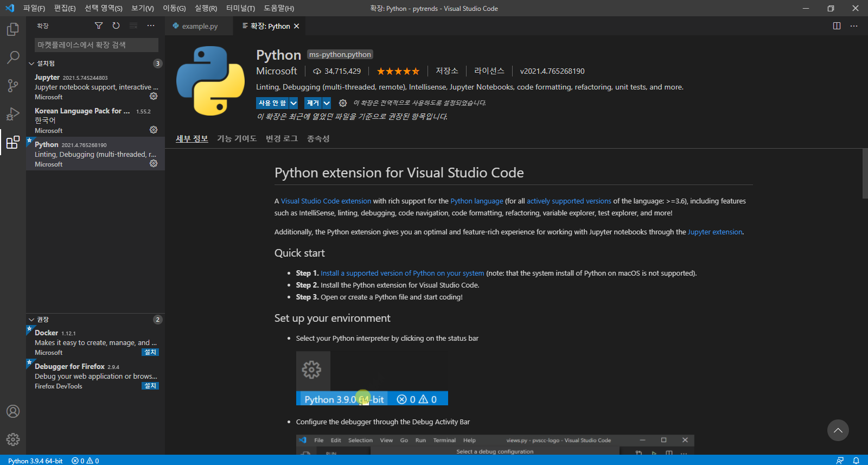Select the Extensions view icon
868x465 pixels.
tap(13, 142)
